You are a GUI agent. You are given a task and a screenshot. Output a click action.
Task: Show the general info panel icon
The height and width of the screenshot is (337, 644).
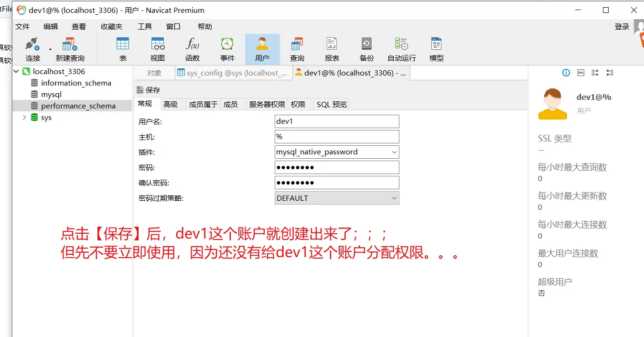click(566, 73)
